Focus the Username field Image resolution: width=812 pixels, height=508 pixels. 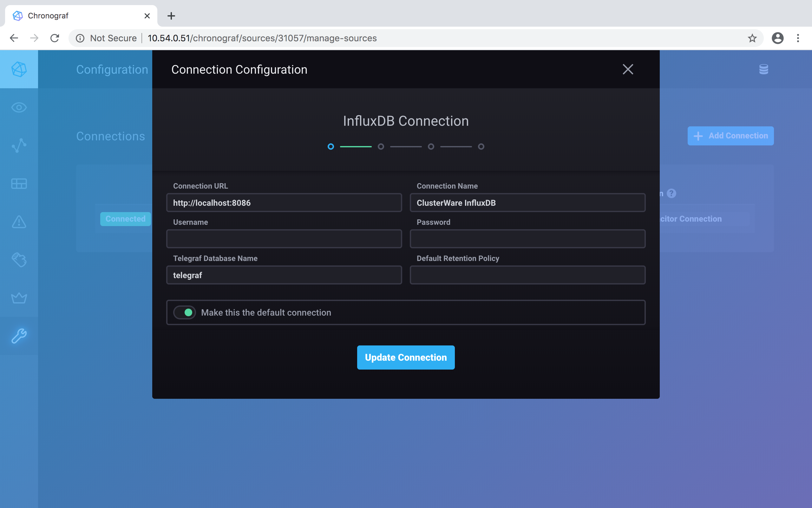click(284, 239)
